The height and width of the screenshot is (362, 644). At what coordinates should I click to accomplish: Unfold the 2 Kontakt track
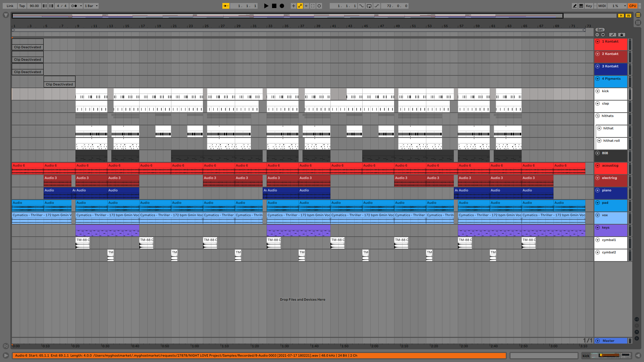click(597, 54)
